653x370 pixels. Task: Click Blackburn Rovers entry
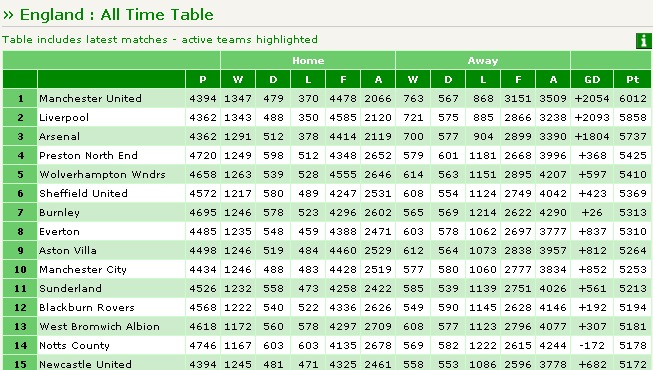87,308
